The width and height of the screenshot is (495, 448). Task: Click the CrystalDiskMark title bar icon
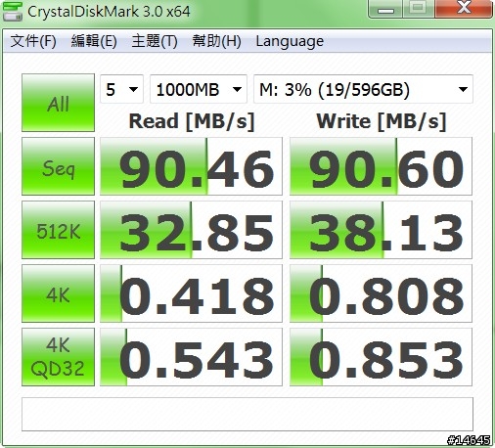[x=12, y=11]
